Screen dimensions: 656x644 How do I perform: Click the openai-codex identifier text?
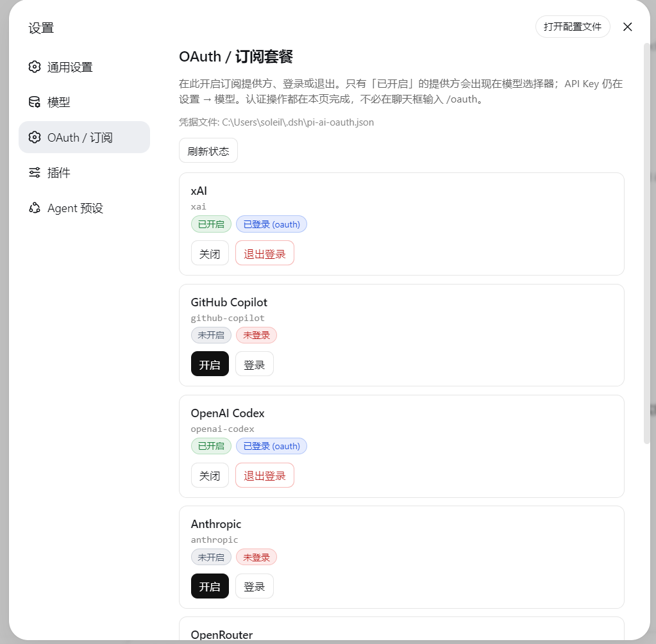pos(223,429)
